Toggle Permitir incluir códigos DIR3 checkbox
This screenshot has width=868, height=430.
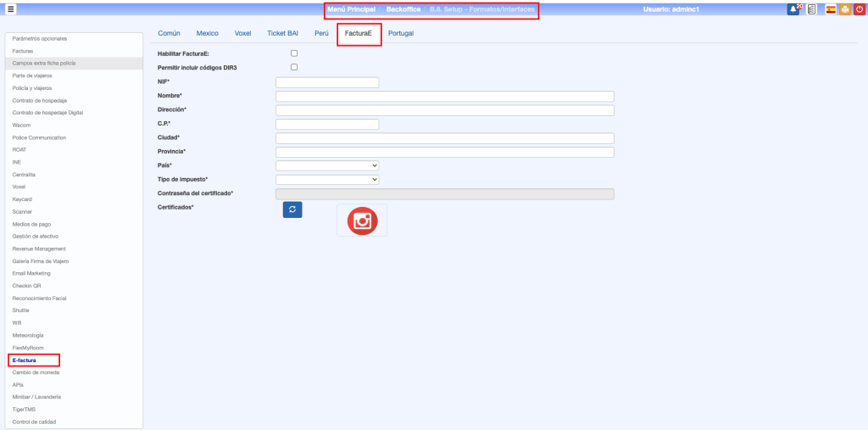[x=294, y=66]
